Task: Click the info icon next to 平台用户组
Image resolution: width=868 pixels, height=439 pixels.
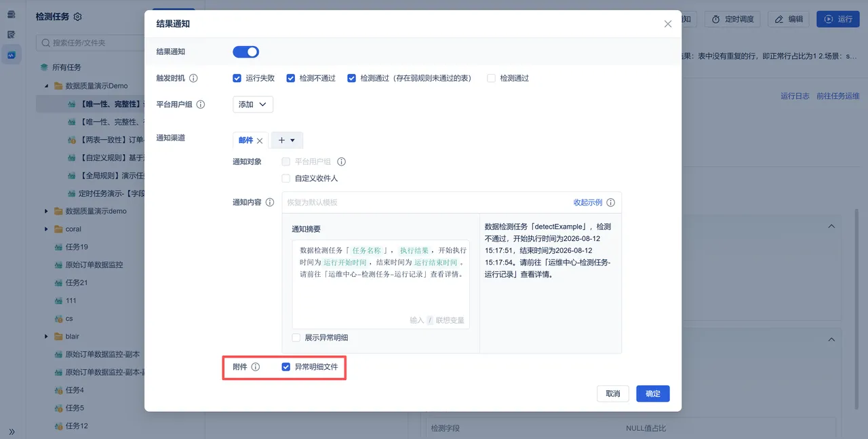Action: coord(200,104)
